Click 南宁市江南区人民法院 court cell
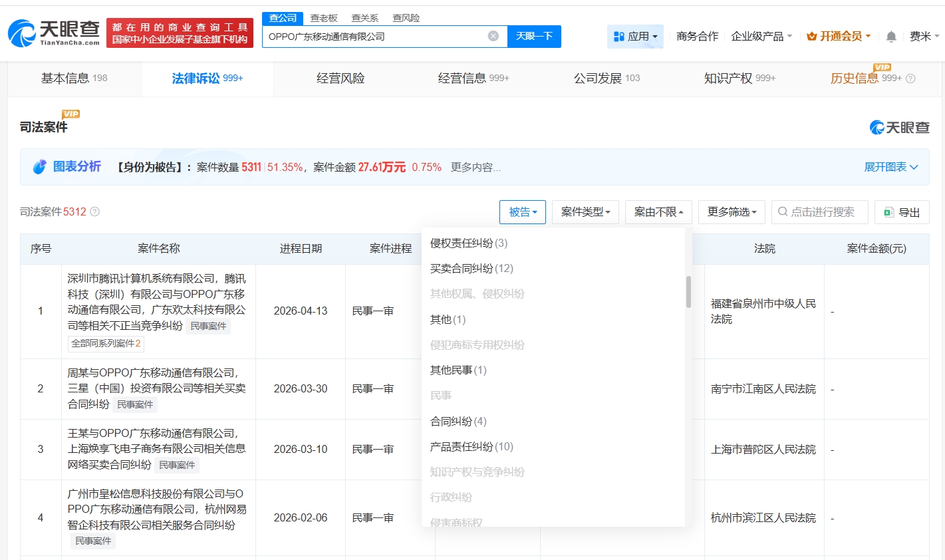The height and width of the screenshot is (560, 945). (x=763, y=389)
